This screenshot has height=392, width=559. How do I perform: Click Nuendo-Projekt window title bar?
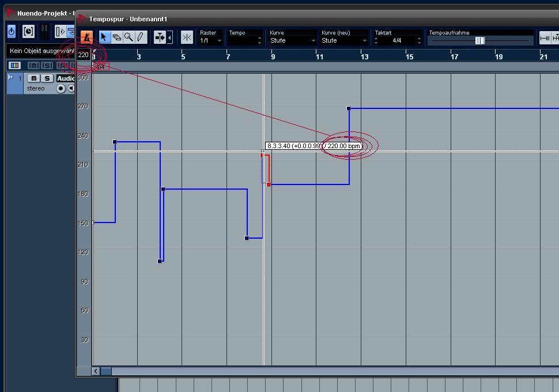(40, 13)
